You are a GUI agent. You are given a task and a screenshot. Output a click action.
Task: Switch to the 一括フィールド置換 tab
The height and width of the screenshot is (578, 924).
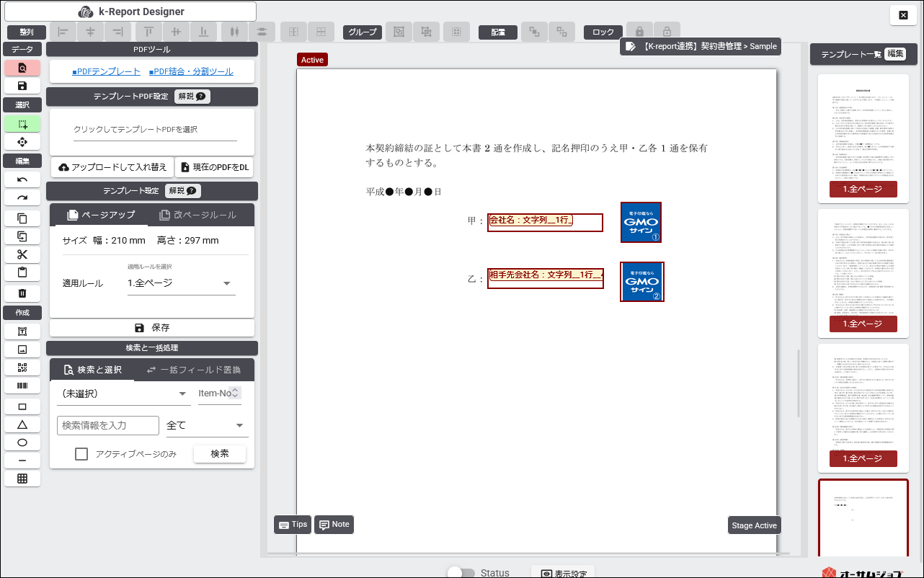[x=194, y=370]
